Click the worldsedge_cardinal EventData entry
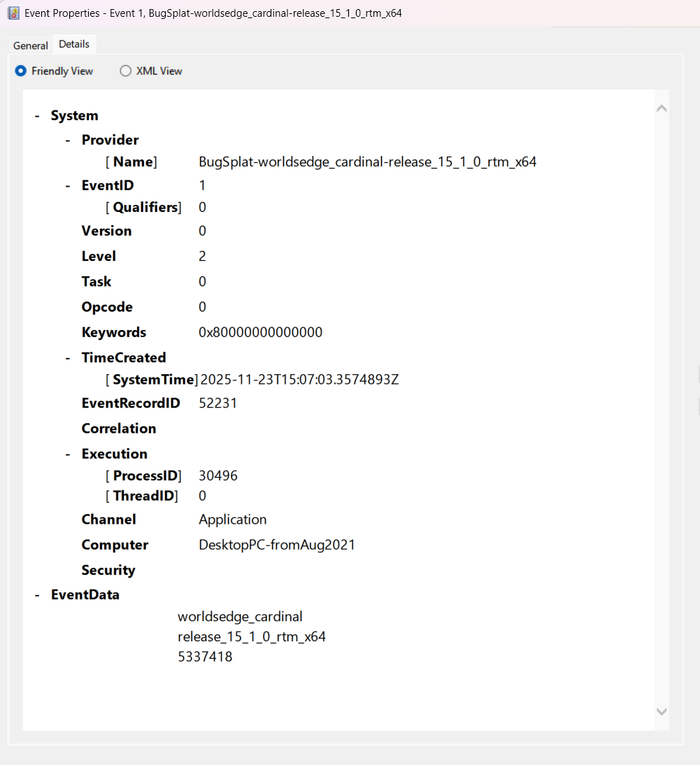The width and height of the screenshot is (700, 765). pyautogui.click(x=240, y=617)
